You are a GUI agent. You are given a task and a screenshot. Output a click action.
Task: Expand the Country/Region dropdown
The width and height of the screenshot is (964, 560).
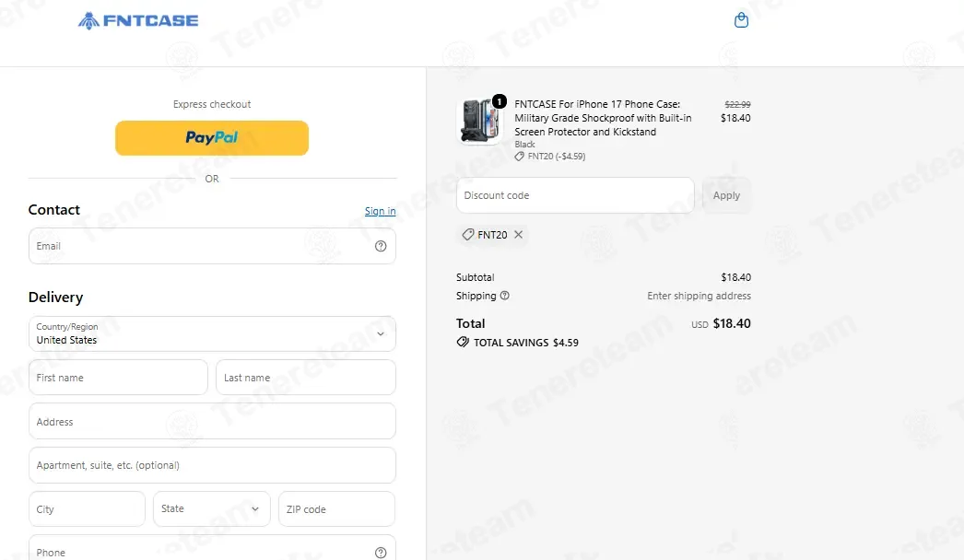coord(212,333)
